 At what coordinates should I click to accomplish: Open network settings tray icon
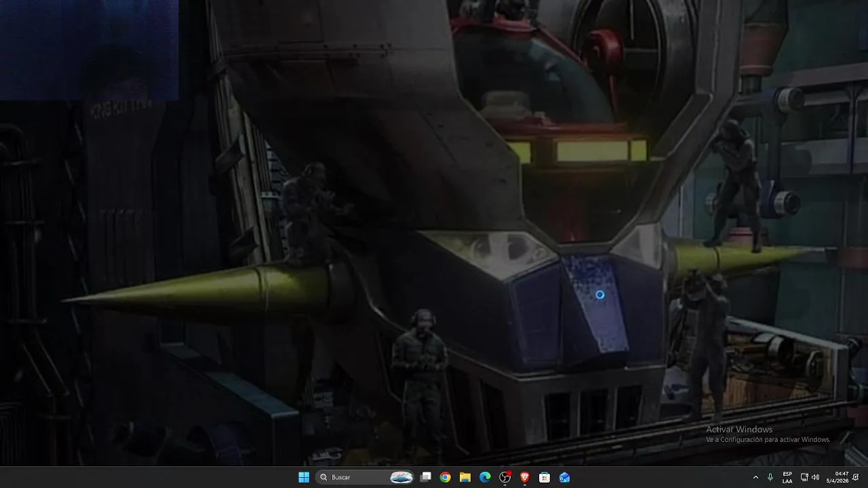tap(804, 477)
